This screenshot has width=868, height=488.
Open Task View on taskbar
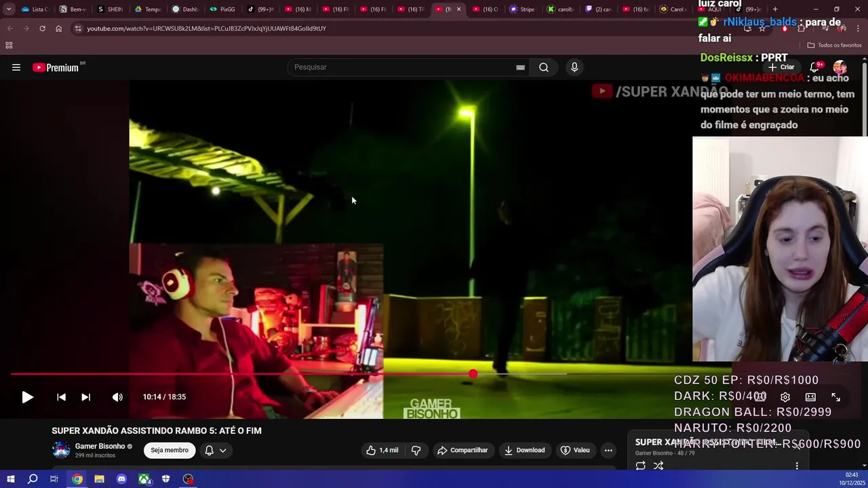(54, 479)
